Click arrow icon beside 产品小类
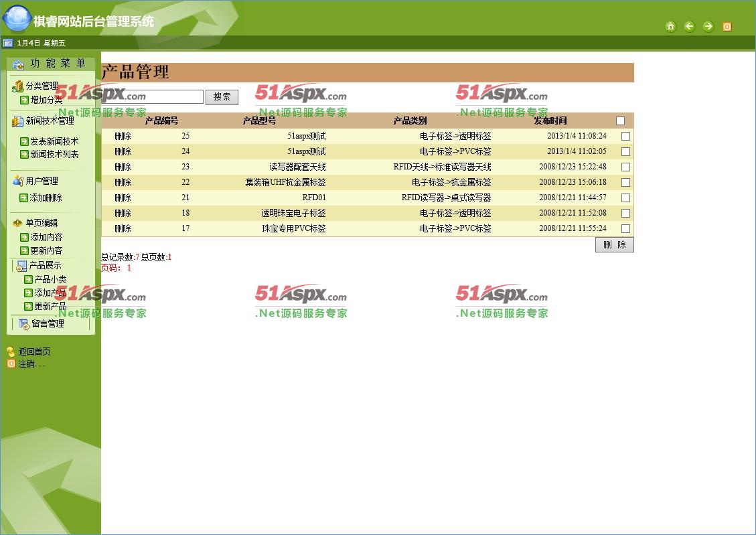This screenshot has width=756, height=535. (x=28, y=279)
